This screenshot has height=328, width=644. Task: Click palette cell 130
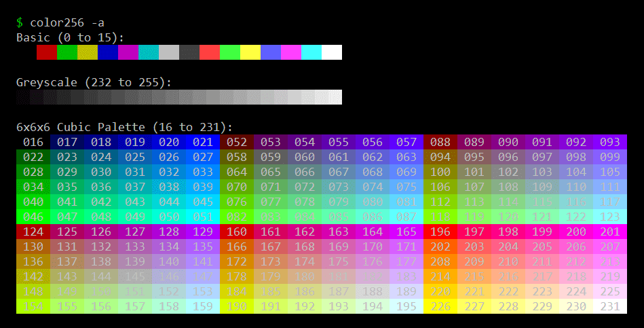tap(33, 247)
